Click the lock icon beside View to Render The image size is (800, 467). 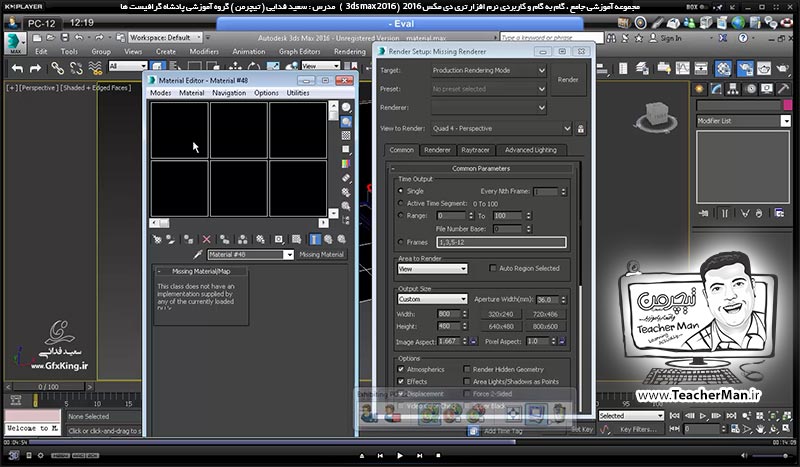[581, 129]
